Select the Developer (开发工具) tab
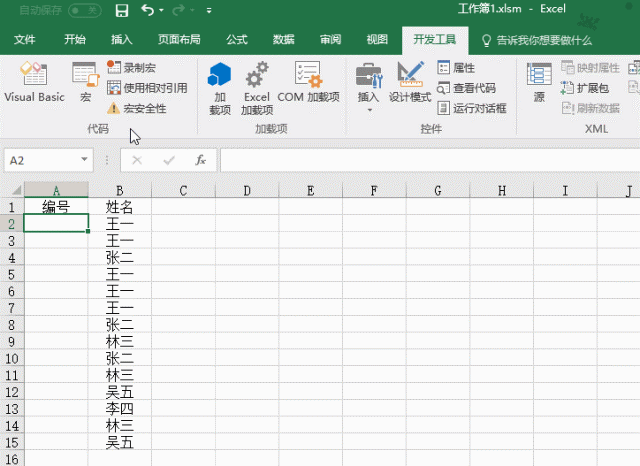Image resolution: width=640 pixels, height=466 pixels. click(x=435, y=40)
